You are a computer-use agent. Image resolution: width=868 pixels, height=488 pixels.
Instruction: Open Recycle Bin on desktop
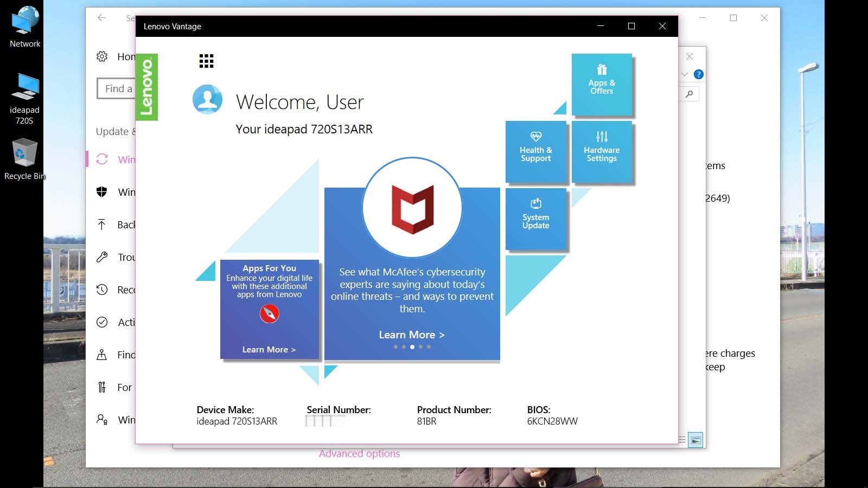(24, 159)
